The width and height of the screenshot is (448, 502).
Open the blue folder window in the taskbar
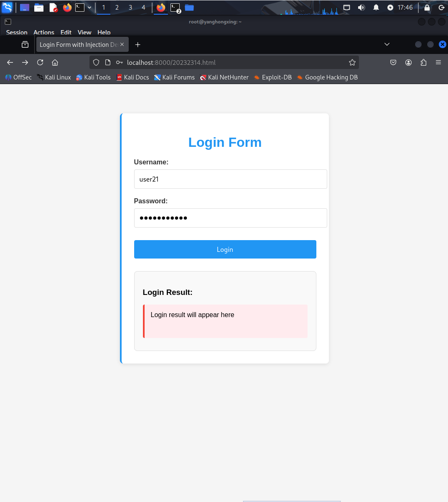click(x=189, y=8)
